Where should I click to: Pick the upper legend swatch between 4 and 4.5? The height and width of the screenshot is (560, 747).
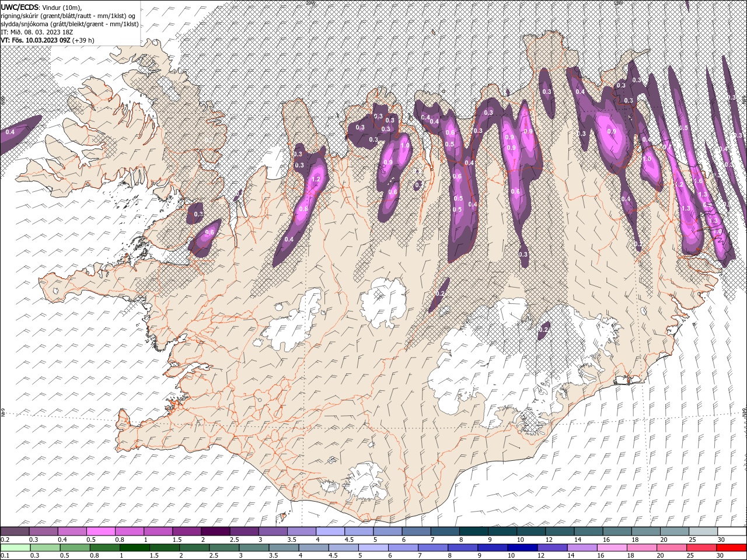point(330,531)
